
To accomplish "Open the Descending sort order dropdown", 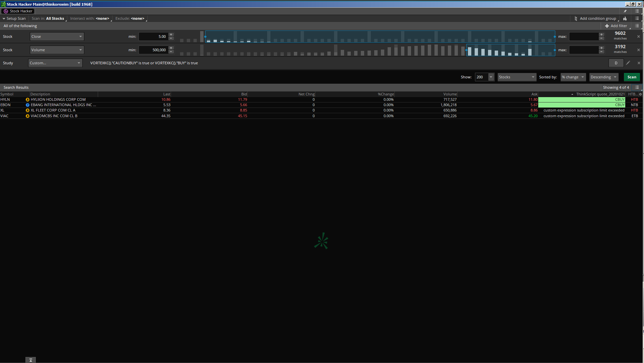I will (x=603, y=77).
